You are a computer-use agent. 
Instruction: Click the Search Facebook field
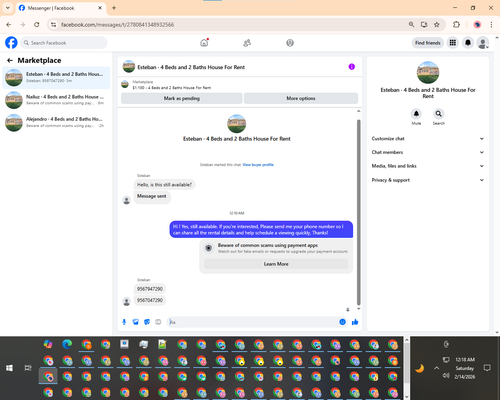point(64,43)
